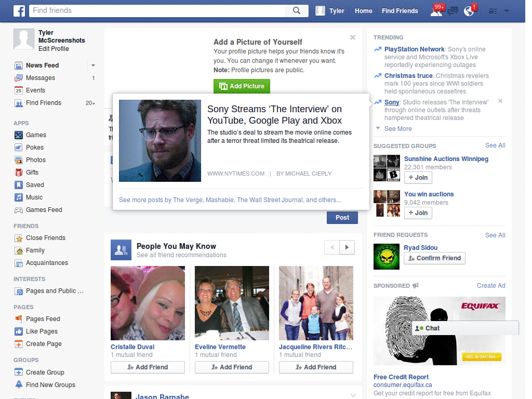The height and width of the screenshot is (399, 532).
Task: Open the Jason Barnabe post options chevron
Action: (x=353, y=395)
